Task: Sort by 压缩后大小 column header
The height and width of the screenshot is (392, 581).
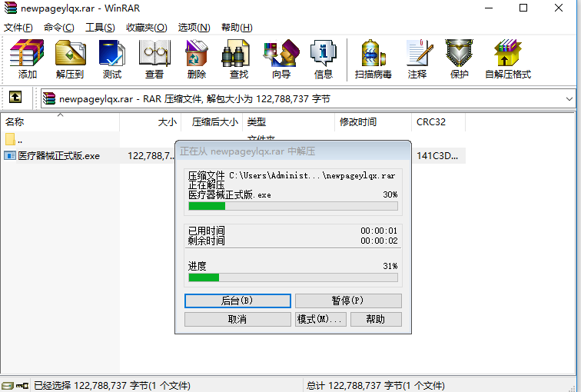Action: pyautogui.click(x=212, y=122)
